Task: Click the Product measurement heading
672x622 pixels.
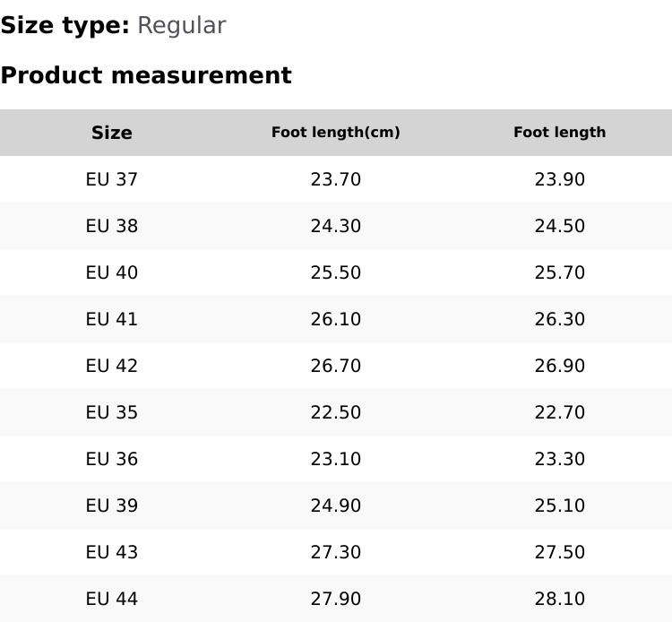Action: pos(146,75)
